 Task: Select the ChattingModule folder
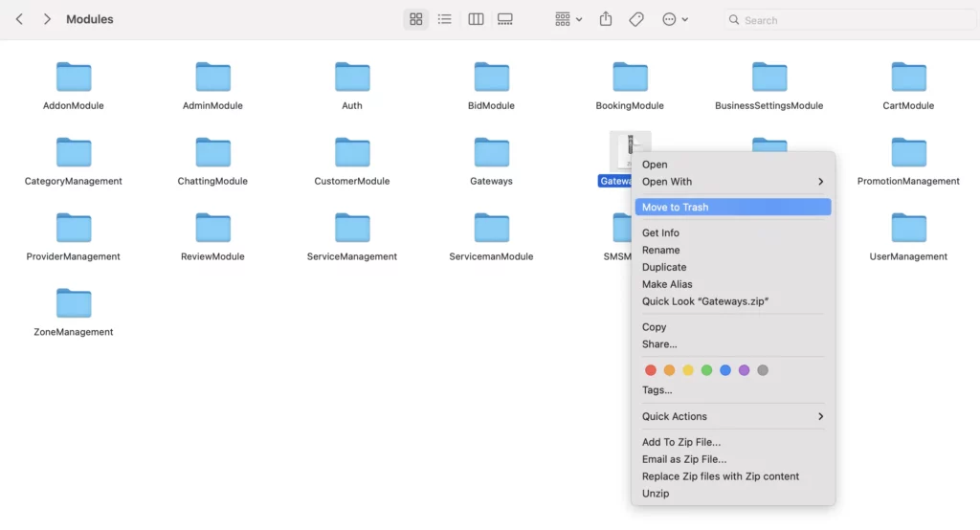coord(213,152)
